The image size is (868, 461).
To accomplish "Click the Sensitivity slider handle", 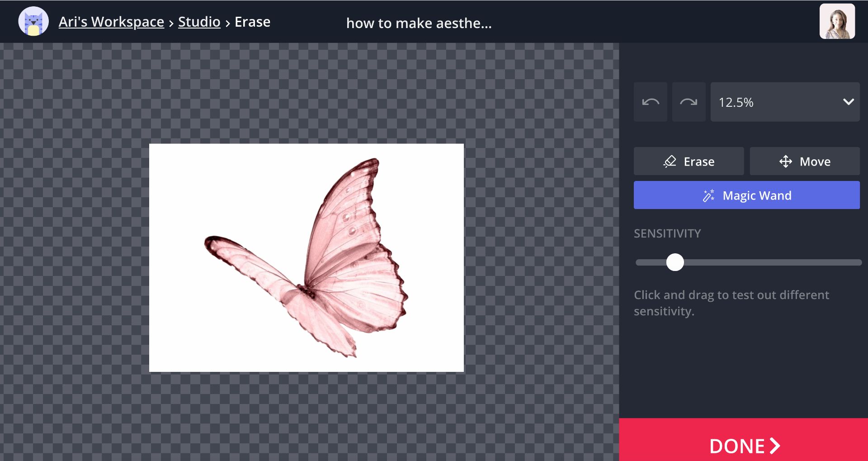I will [x=675, y=262].
